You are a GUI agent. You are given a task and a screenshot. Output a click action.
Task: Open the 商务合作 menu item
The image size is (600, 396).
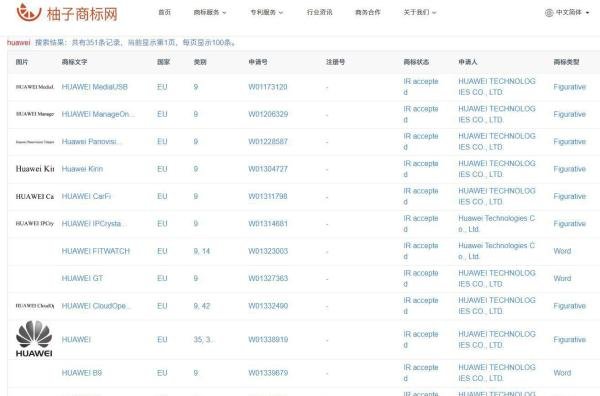click(368, 12)
